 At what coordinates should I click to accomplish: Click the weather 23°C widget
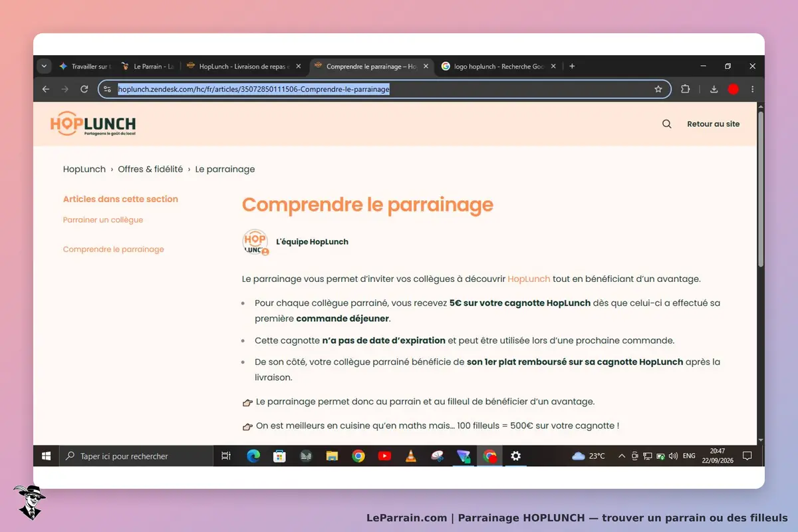pyautogui.click(x=589, y=456)
